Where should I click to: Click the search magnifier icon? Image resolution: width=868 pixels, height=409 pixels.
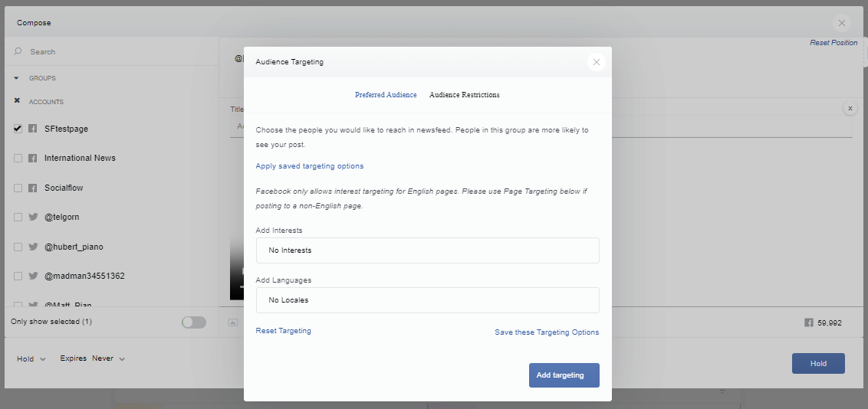click(18, 51)
